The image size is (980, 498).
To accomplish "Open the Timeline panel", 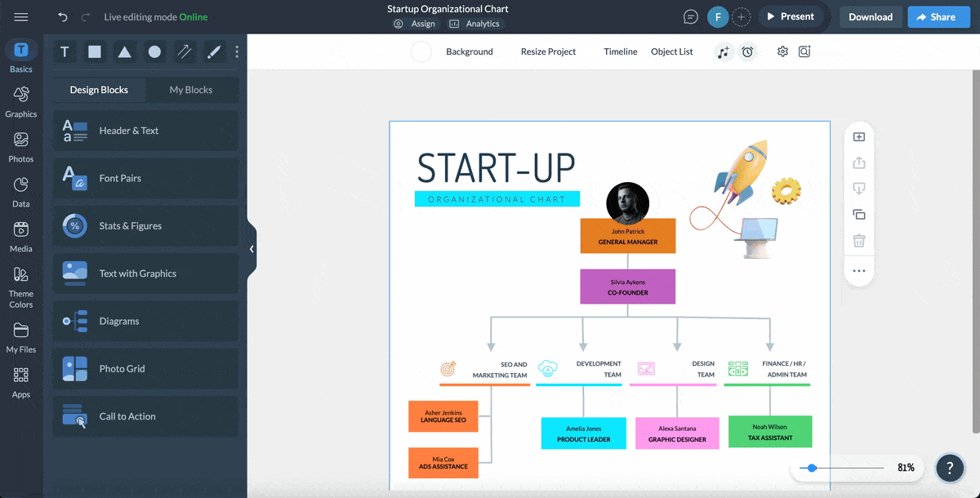I will tap(620, 51).
